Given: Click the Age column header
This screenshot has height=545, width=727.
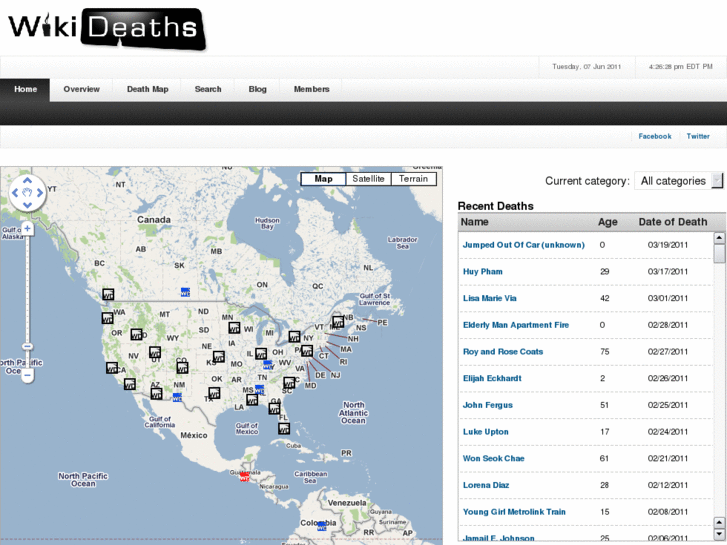Looking at the screenshot, I should click(607, 222).
